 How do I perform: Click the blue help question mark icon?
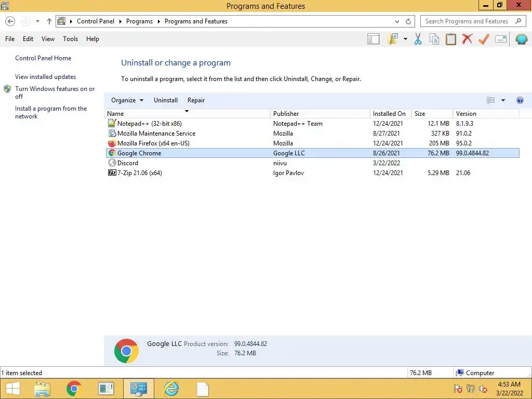click(520, 100)
